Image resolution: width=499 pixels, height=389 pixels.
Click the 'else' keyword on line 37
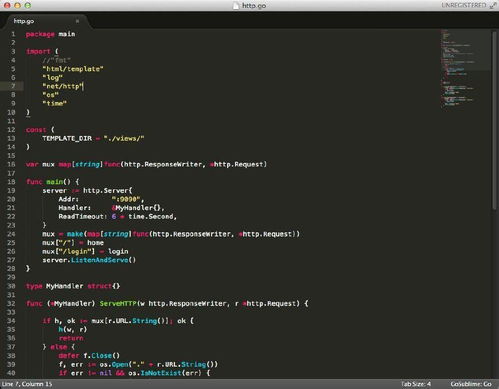[x=58, y=347]
